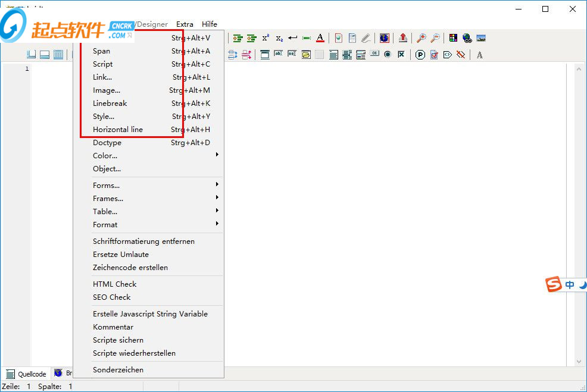Click the table grid icon in left toolbar
This screenshot has width=587, height=392.
pyautogui.click(x=58, y=55)
